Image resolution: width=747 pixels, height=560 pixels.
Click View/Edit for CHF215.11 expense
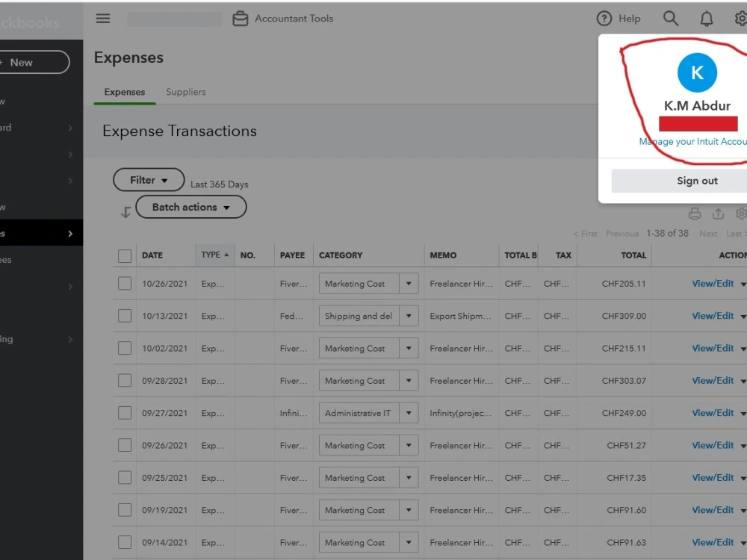[x=713, y=348]
